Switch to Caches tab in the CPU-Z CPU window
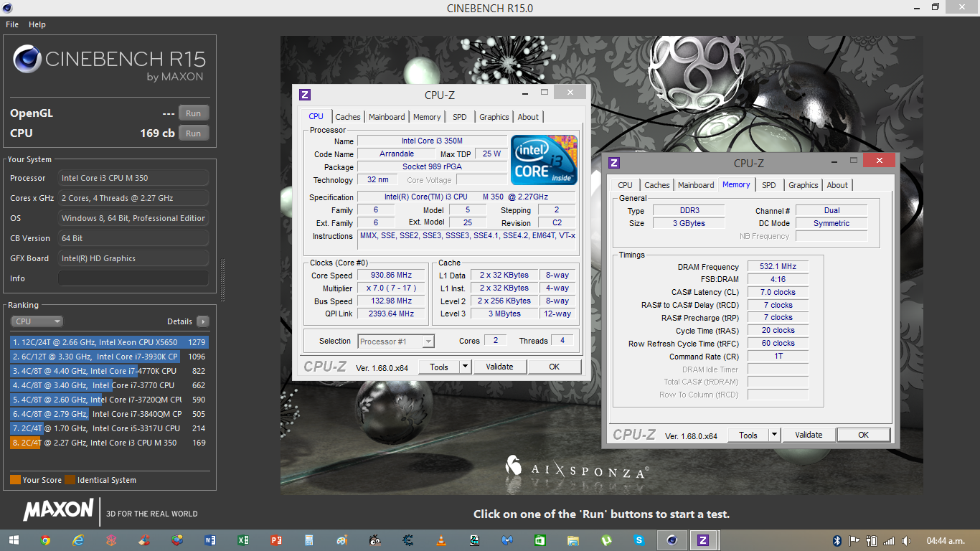Image resolution: width=980 pixels, height=551 pixels. click(348, 117)
